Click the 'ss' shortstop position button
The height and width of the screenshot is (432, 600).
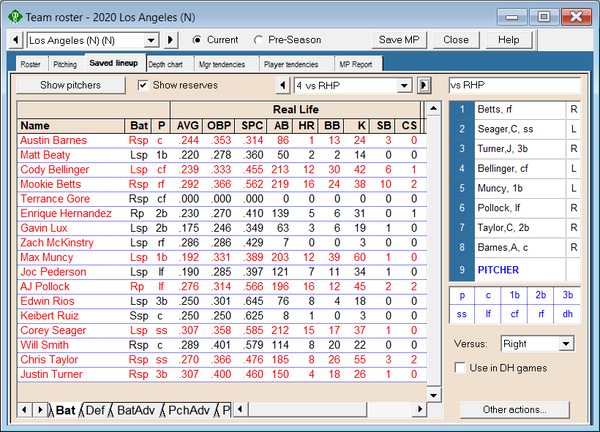(x=463, y=313)
